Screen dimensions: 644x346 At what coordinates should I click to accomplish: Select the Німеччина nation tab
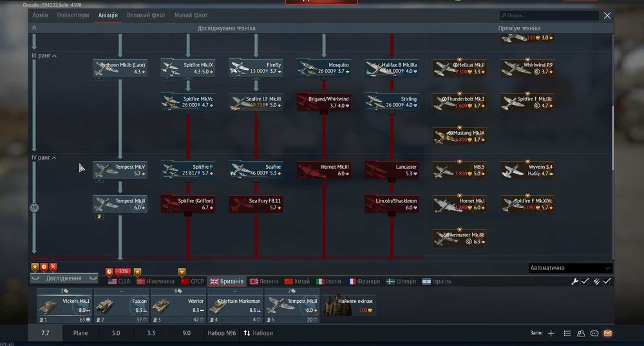coord(156,282)
